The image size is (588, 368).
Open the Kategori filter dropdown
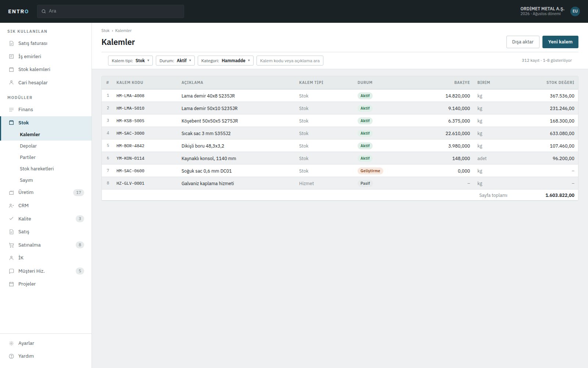coord(226,61)
